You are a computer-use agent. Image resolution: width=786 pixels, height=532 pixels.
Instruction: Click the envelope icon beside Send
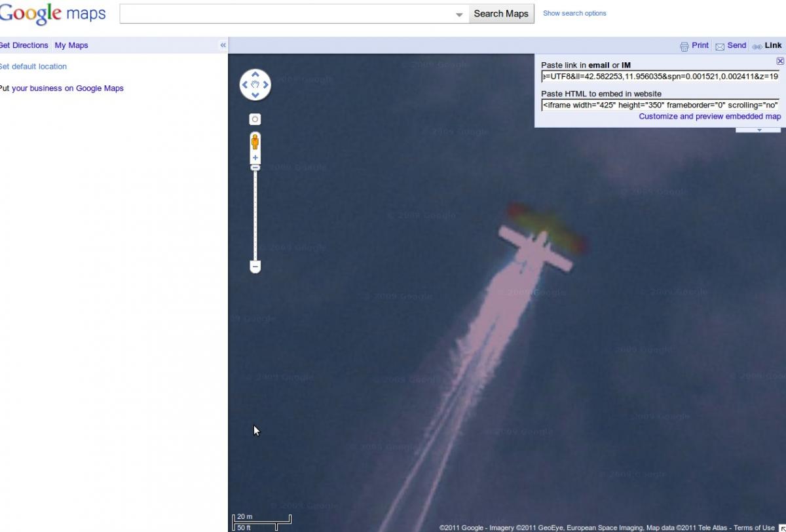click(720, 46)
